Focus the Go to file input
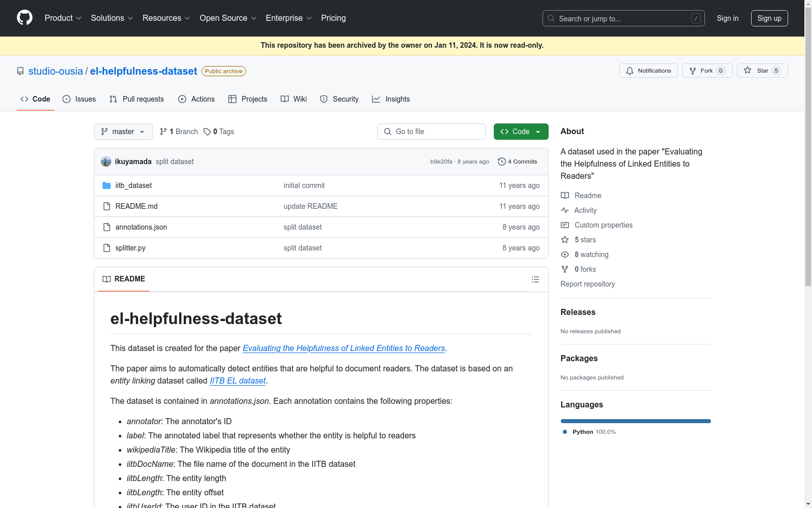Screen dimensions: 812x508 pos(431,132)
